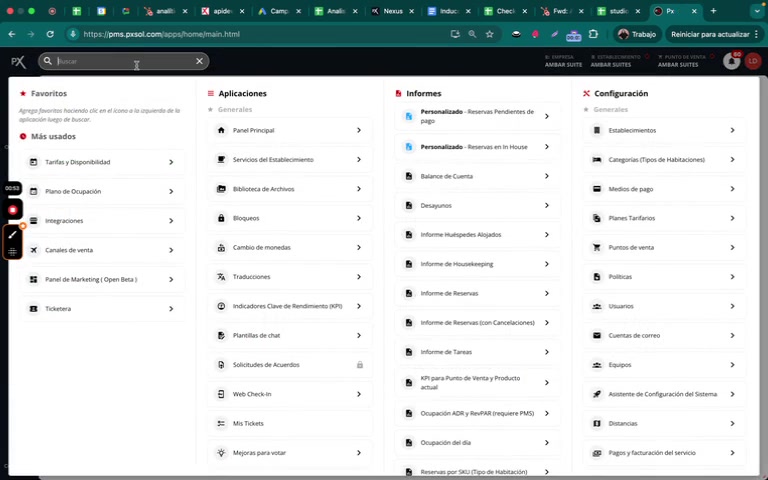Viewport: 768px width, 480px height.
Task: Open Personalizado Reservas Pendientes de pago
Action: click(478, 117)
